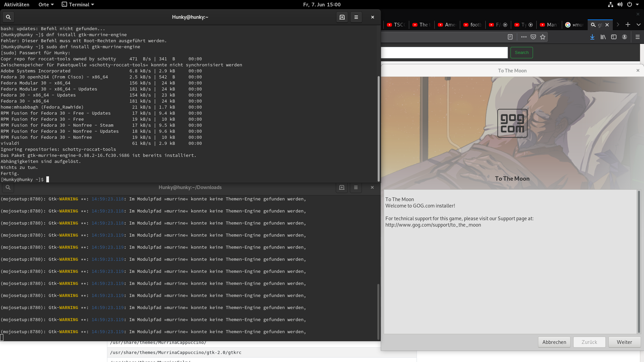
Task: Add new tab in upper terminal
Action: (342, 17)
